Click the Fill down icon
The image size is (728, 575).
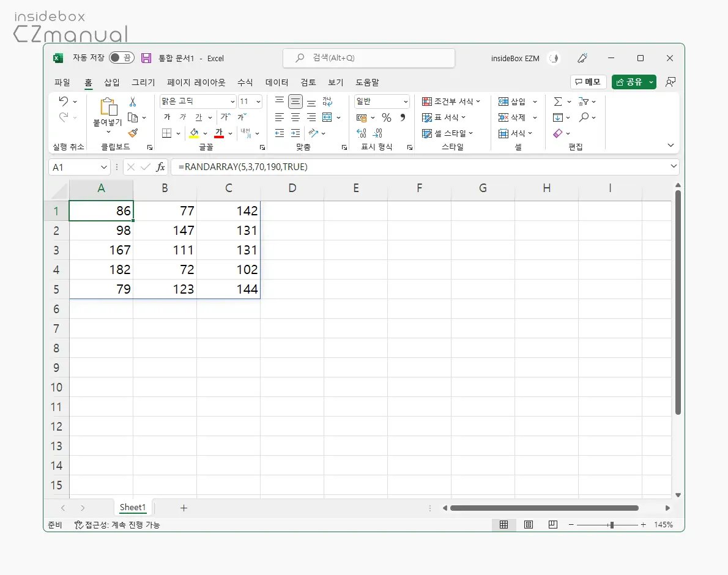click(558, 117)
